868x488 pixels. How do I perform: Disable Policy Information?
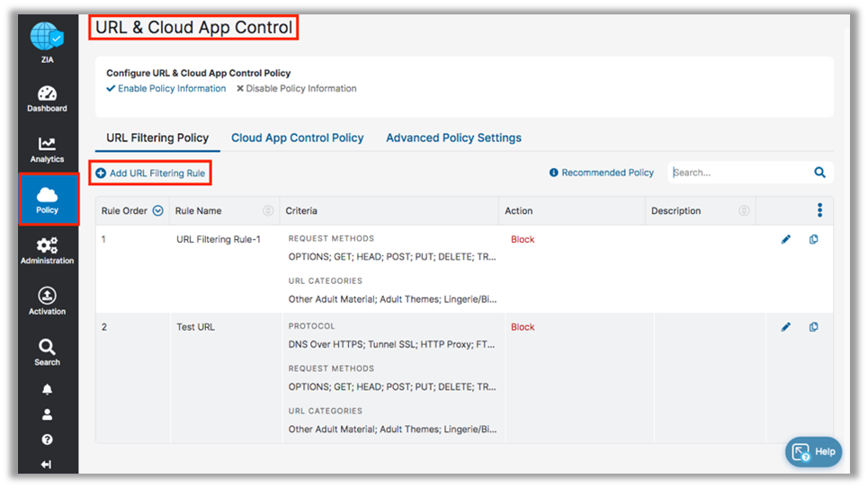coord(296,89)
